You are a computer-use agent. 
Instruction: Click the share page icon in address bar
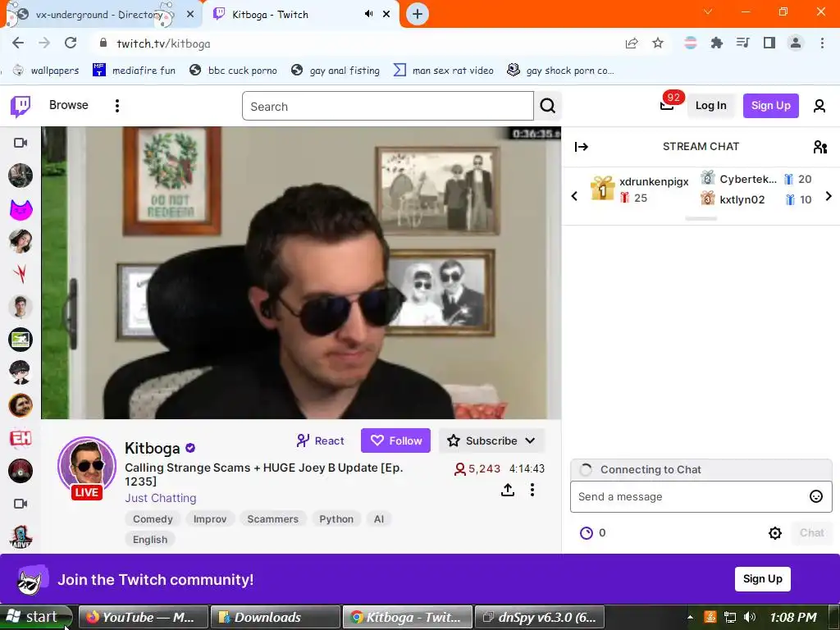[x=632, y=43]
